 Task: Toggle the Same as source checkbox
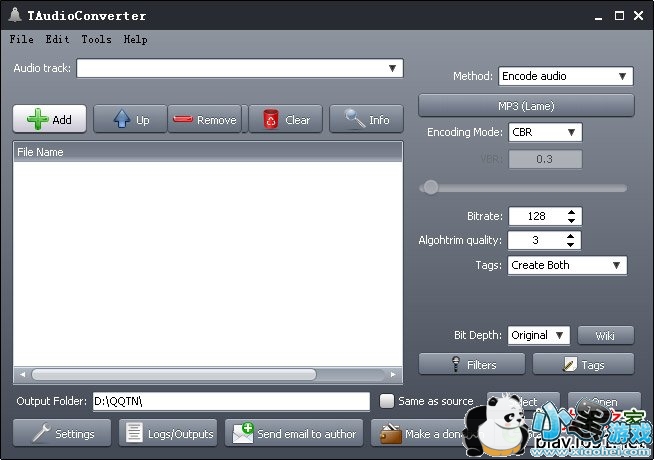pyautogui.click(x=387, y=401)
